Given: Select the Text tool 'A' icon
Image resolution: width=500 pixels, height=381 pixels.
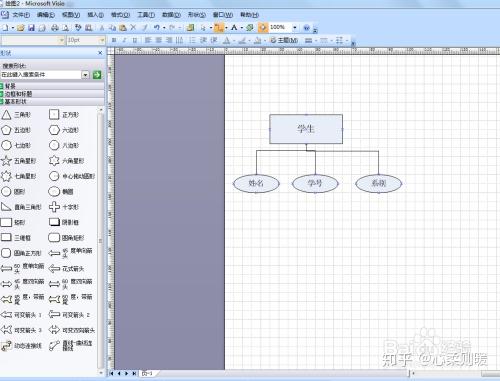Looking at the screenshot, I should pos(234,27).
